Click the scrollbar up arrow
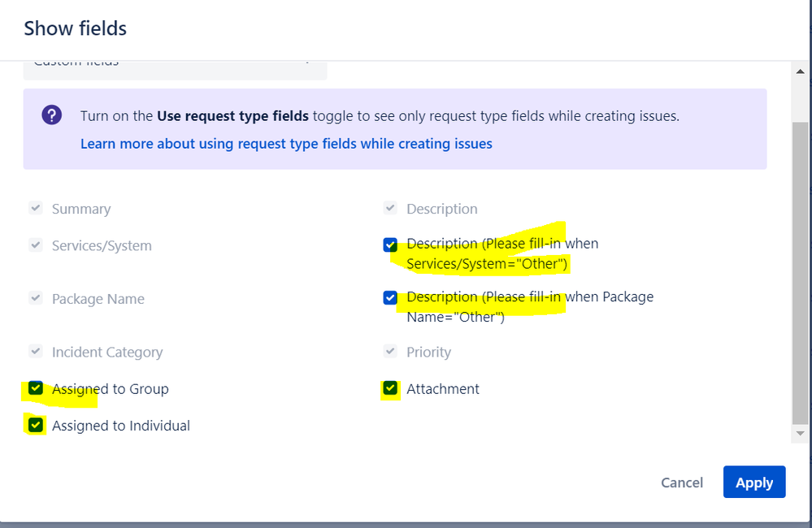 click(x=800, y=71)
